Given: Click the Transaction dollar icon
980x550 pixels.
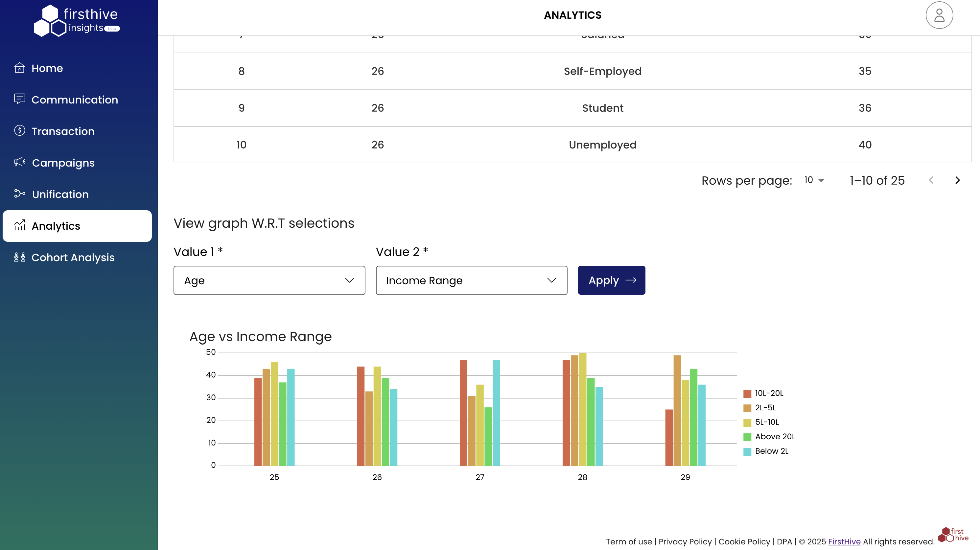Looking at the screenshot, I should coord(19,130).
